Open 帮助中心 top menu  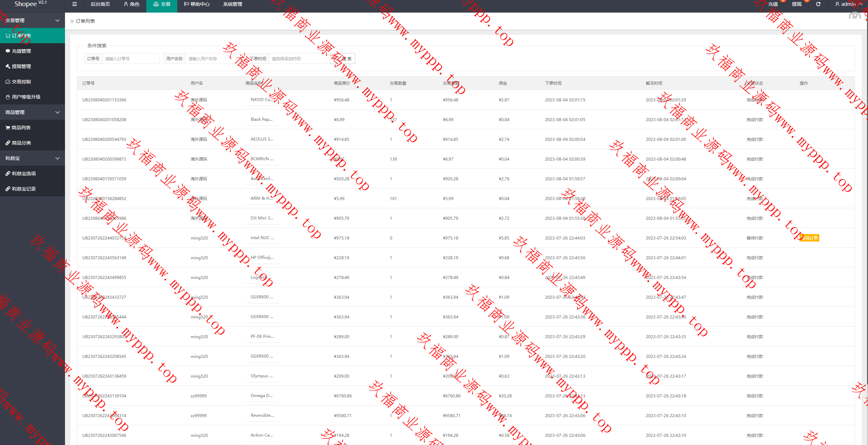197,4
